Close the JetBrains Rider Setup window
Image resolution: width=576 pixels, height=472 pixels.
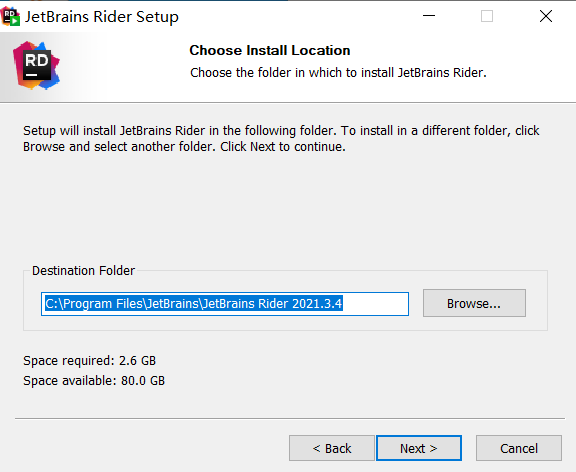(546, 16)
